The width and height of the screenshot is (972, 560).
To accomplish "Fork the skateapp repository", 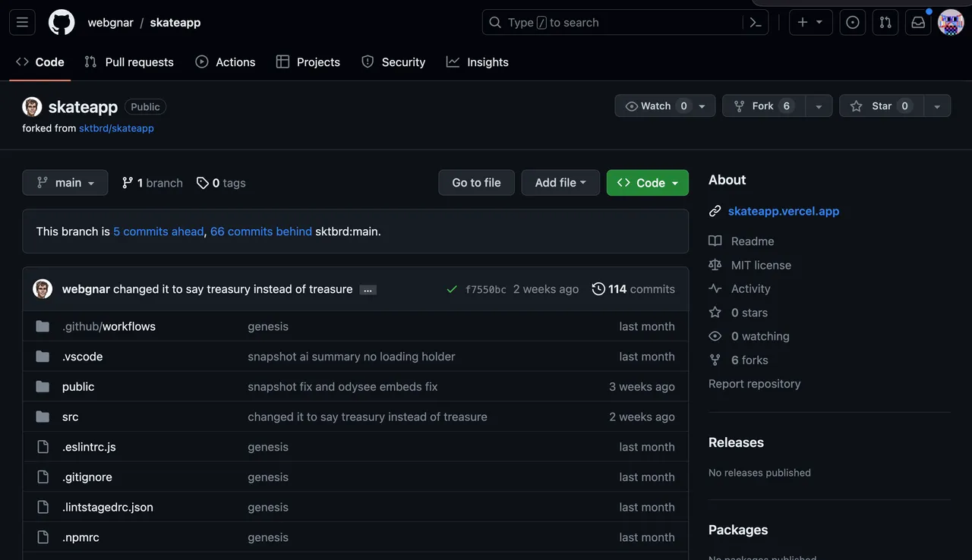I will point(764,106).
